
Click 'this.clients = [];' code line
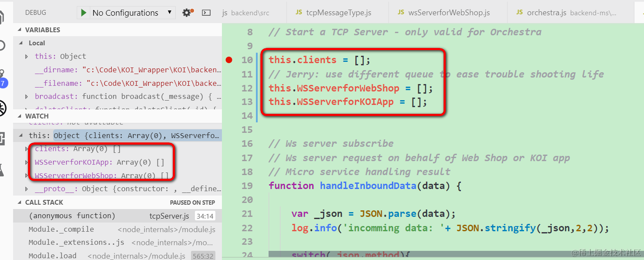point(319,60)
